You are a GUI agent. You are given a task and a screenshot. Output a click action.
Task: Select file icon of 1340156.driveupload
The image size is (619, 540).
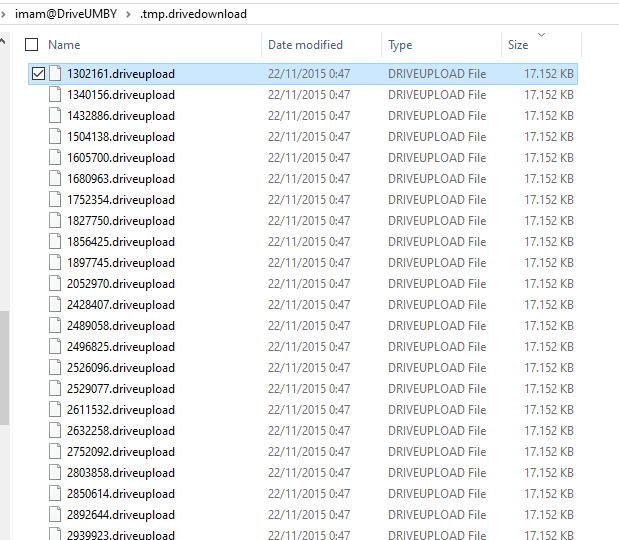[x=55, y=94]
